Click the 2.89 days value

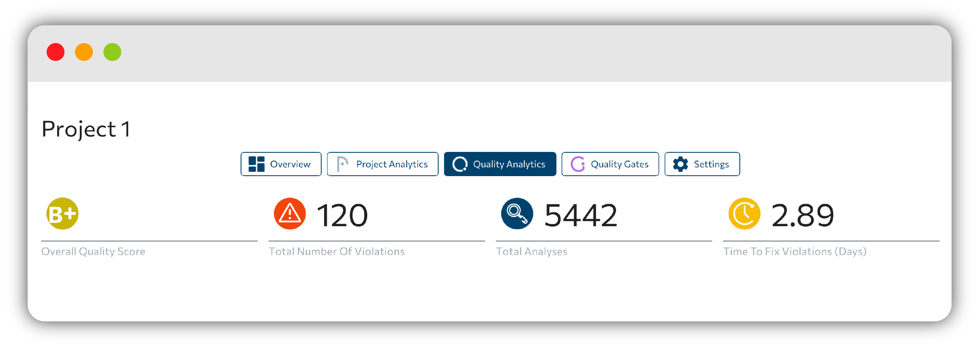[x=802, y=215]
